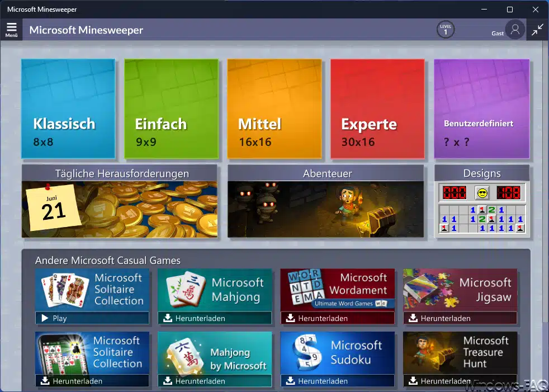549x392 pixels.
Task: Open Tägliche Herausforderungen banner
Action: click(x=120, y=201)
